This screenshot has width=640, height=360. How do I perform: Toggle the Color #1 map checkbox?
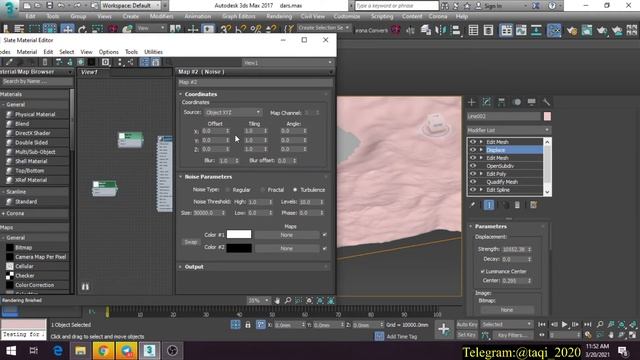tap(324, 235)
